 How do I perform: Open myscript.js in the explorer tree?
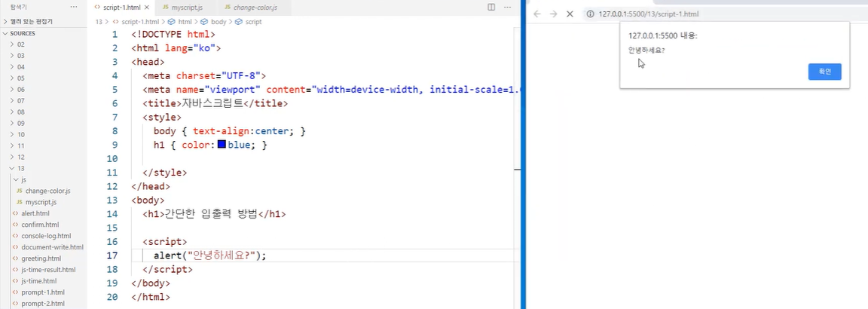(x=43, y=202)
